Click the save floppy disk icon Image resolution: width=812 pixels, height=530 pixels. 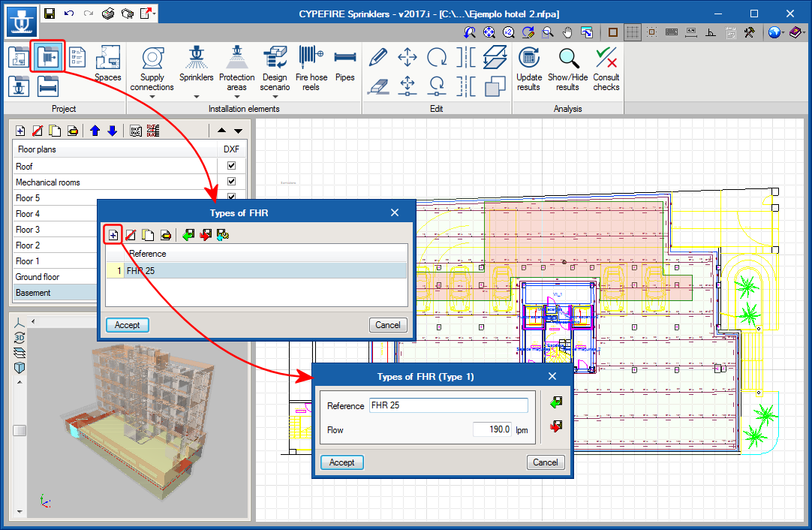[50, 14]
